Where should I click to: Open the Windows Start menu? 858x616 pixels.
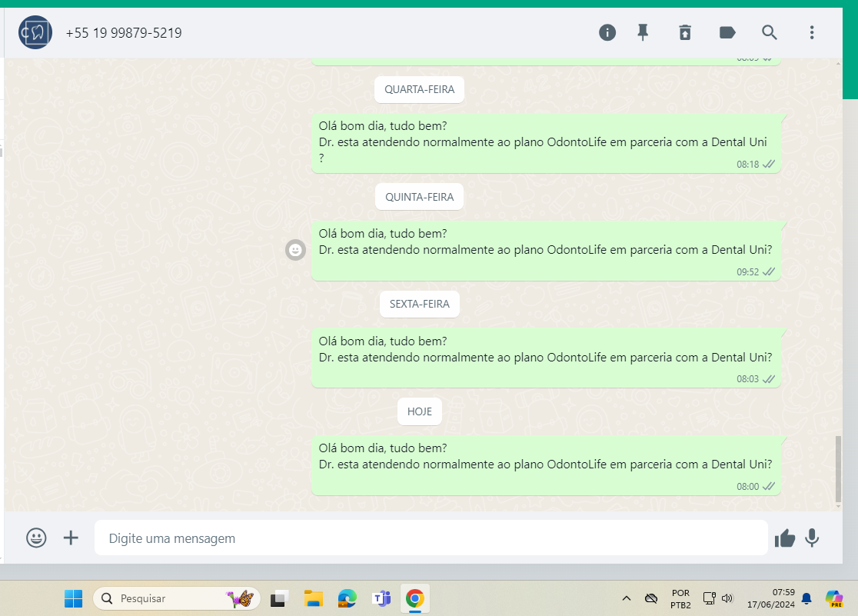73,598
